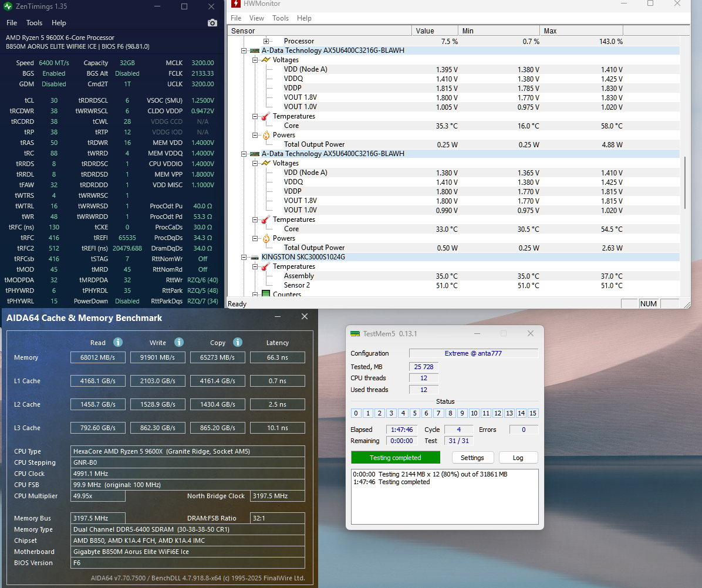The height and width of the screenshot is (588, 702).
Task: Expand the Processor node in HWMonitor
Action: click(x=266, y=41)
